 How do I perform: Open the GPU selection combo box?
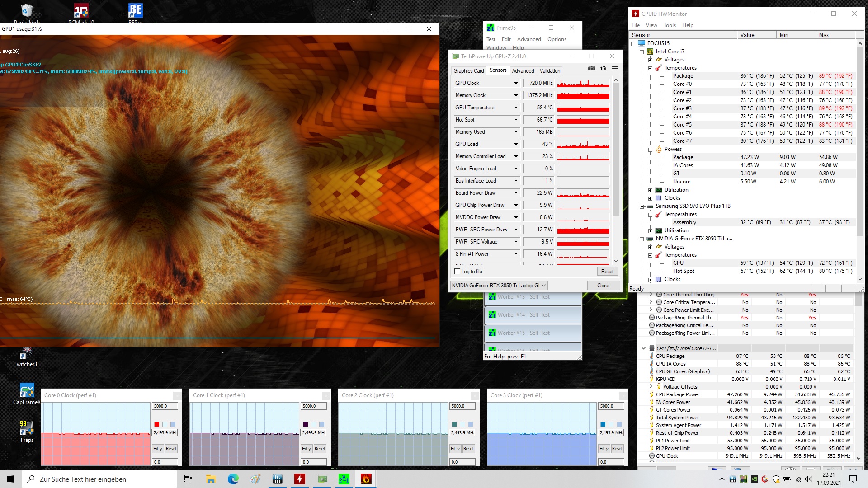[499, 286]
